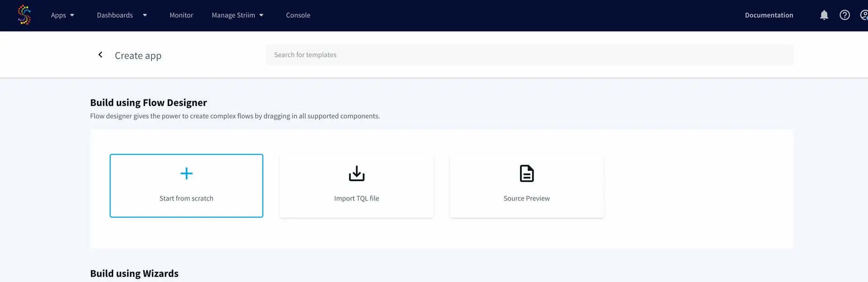Click the blue plus icon
868x282 pixels.
coord(186,174)
